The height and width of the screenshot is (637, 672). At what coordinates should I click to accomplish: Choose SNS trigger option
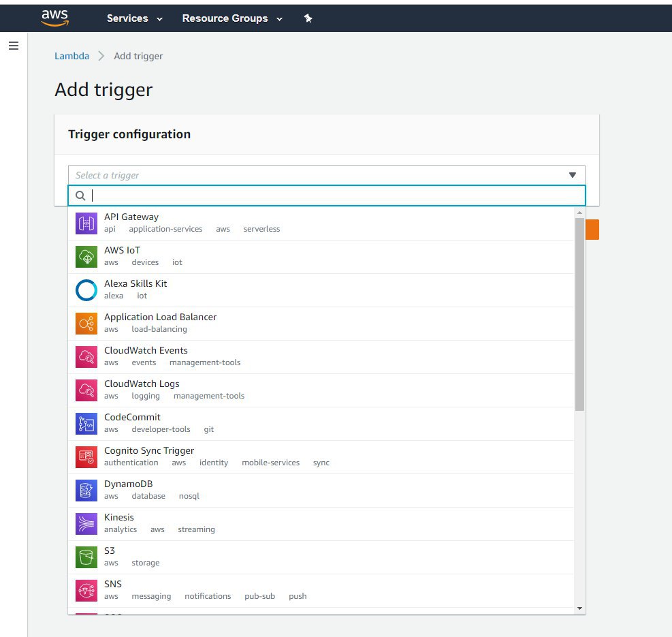point(321,591)
